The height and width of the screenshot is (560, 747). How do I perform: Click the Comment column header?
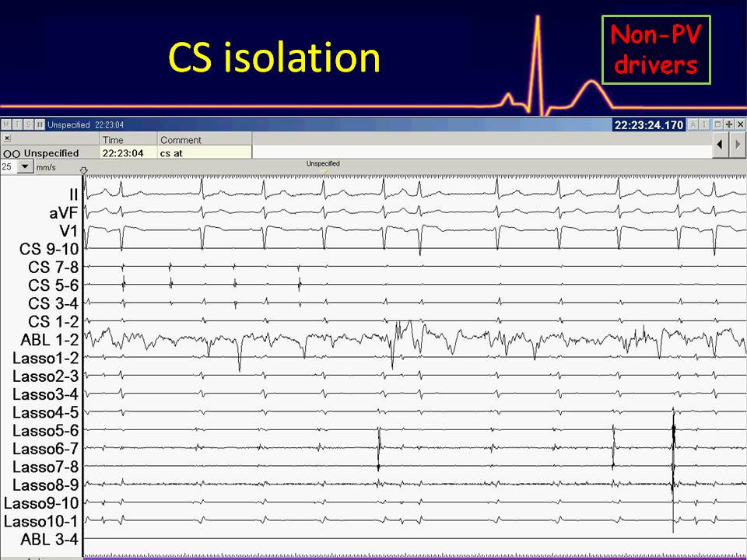click(181, 140)
